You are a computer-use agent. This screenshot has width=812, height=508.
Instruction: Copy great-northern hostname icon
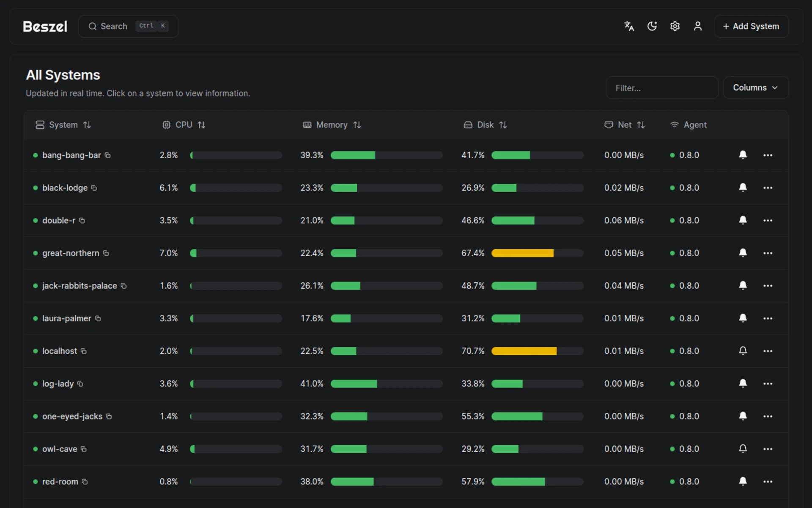point(106,253)
